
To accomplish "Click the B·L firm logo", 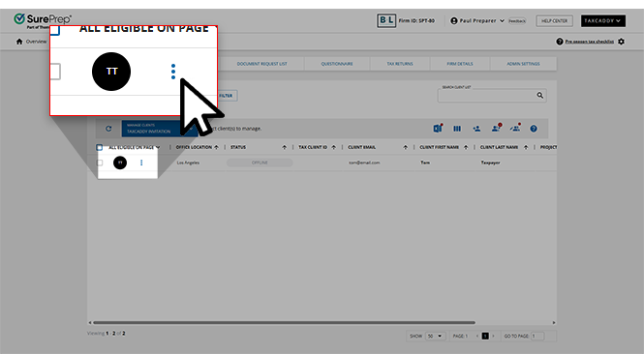I will (386, 20).
